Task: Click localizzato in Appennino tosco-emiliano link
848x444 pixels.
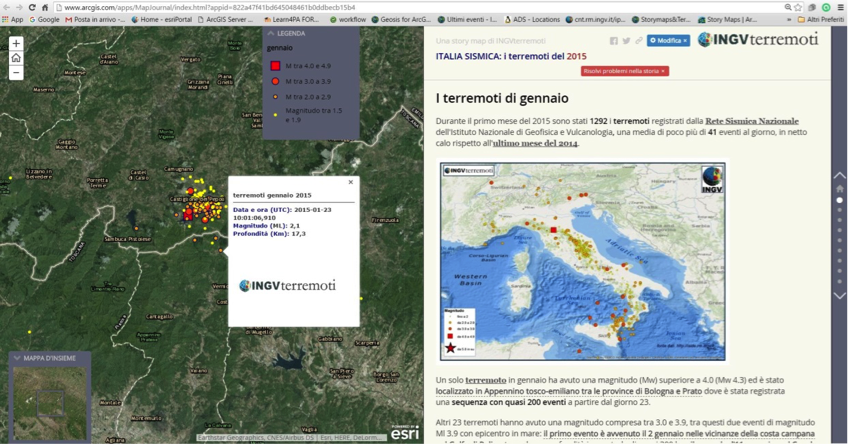Action: [568, 391]
